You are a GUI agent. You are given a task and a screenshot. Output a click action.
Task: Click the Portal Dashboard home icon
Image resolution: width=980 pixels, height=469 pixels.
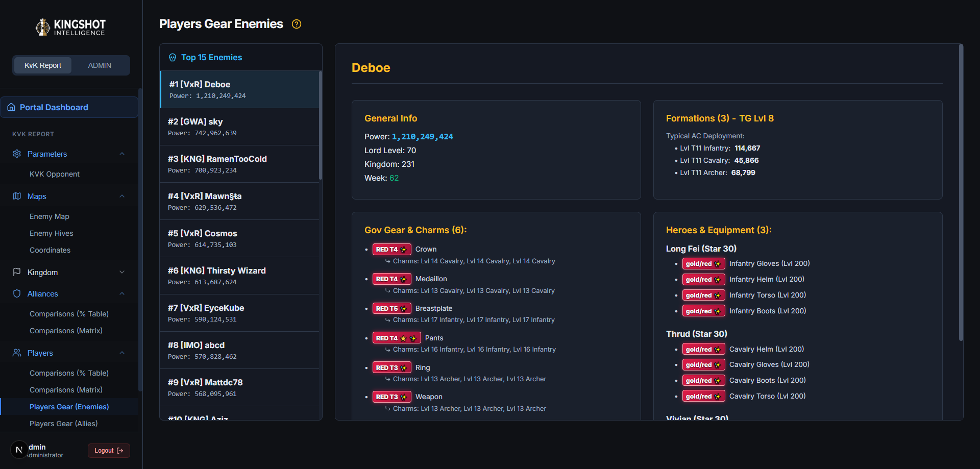[11, 107]
